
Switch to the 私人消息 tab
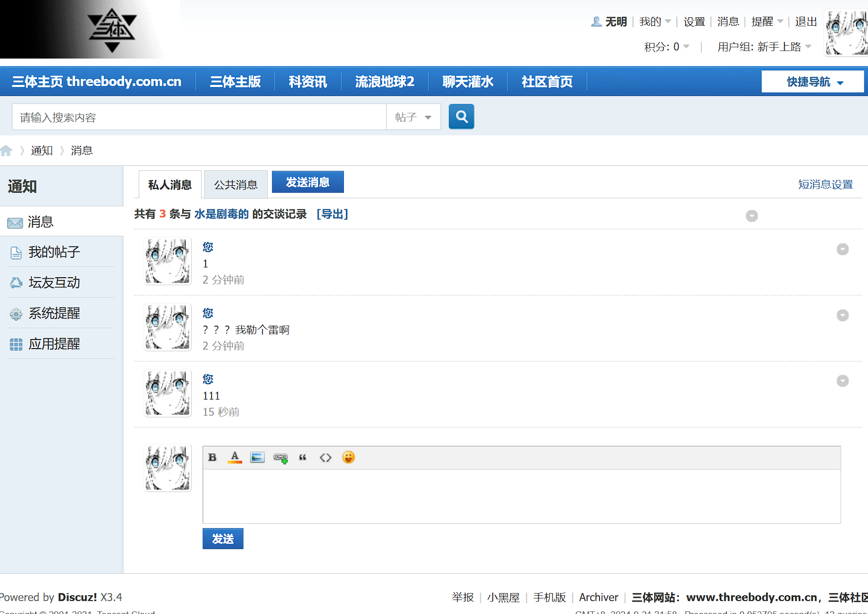click(x=170, y=185)
